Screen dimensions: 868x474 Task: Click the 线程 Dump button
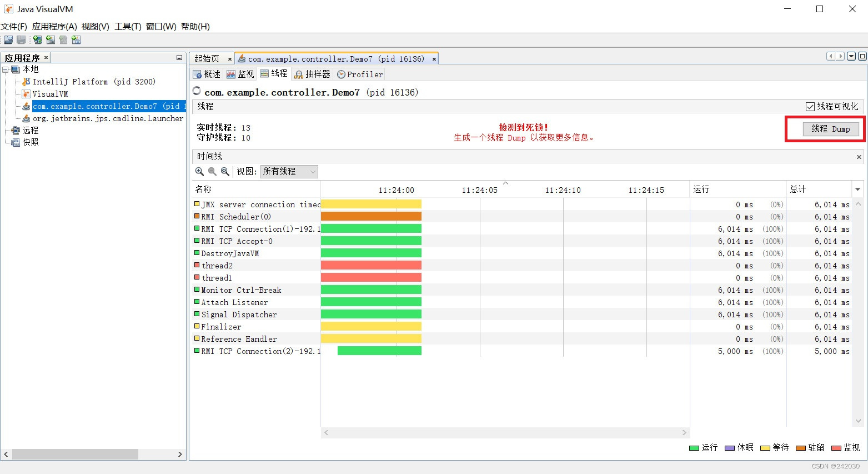(831, 129)
